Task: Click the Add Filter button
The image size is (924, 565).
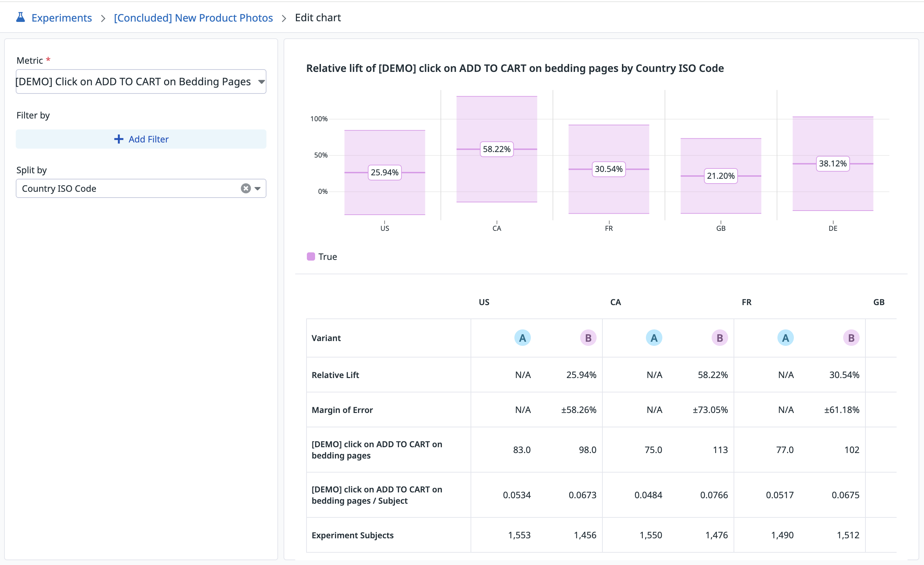Action: [141, 139]
